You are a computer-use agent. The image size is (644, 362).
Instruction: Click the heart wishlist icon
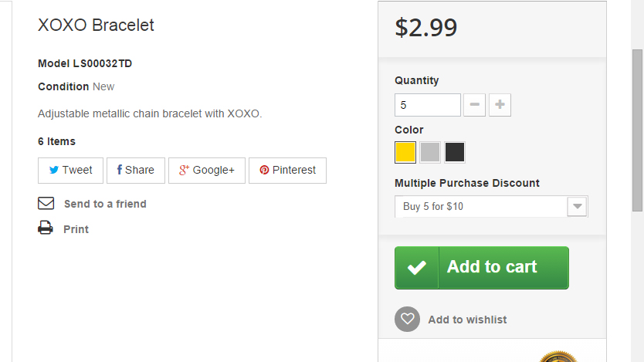tap(407, 320)
